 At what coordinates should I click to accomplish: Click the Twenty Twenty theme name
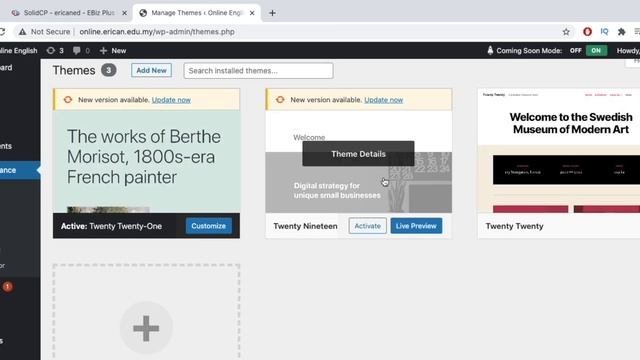pos(514,226)
